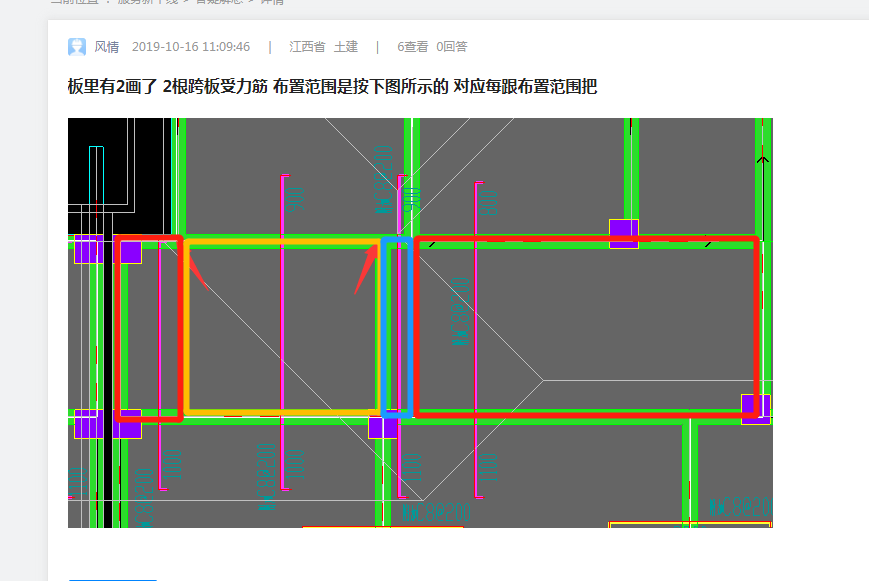Select the 江西省 region label
Viewport: 869px width, 581px height.
point(307,47)
